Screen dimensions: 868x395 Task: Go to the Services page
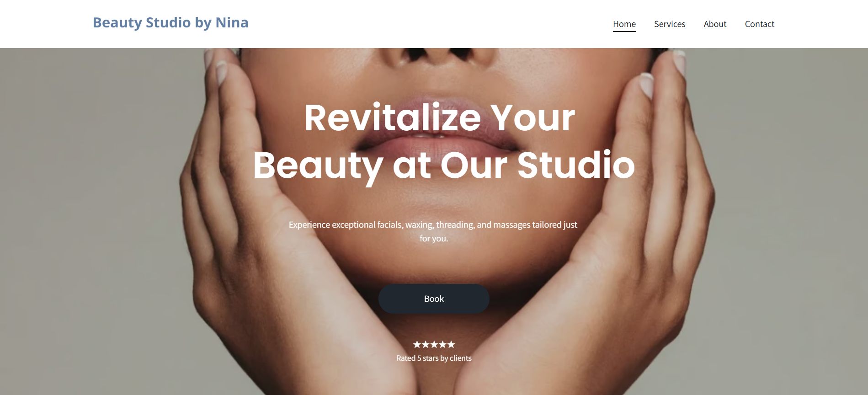[670, 24]
